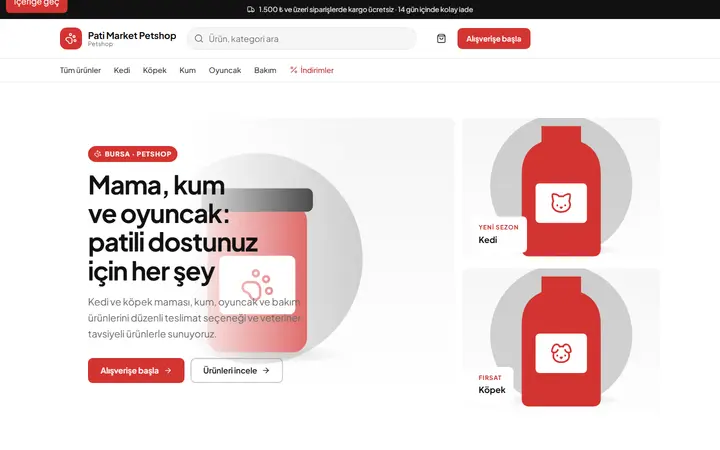Screen dimensions: 720x450
Task: Click the truck icon in top banner
Action: click(x=251, y=9)
